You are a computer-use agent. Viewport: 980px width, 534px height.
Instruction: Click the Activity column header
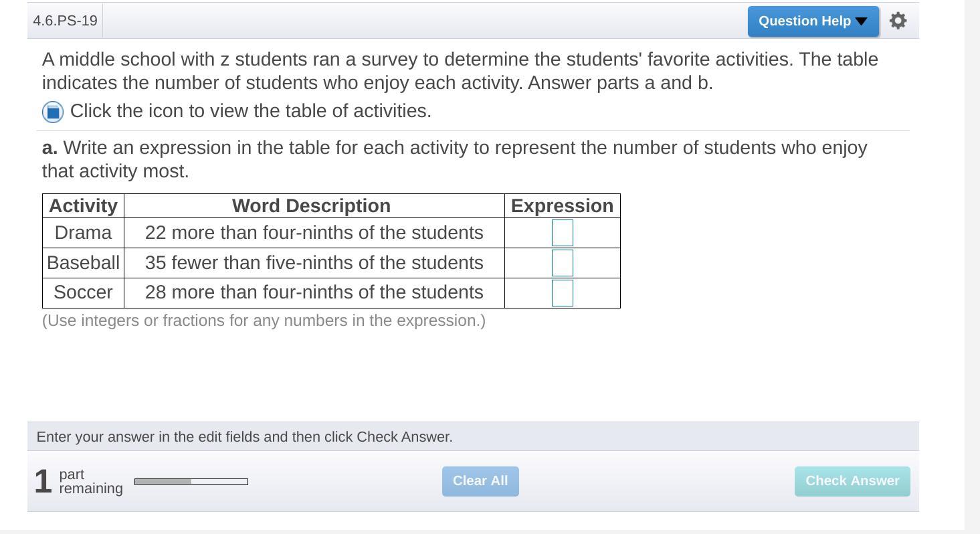pos(83,206)
